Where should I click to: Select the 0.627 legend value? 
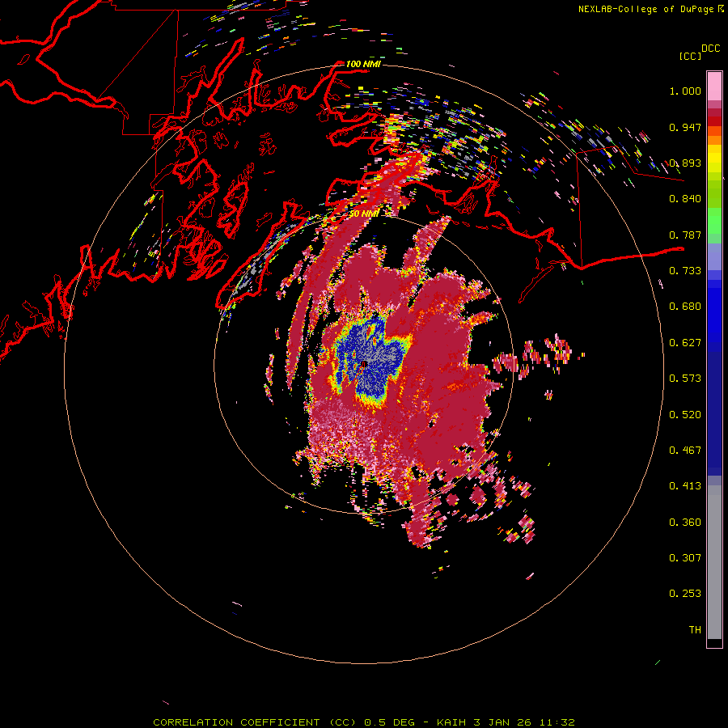(x=685, y=343)
